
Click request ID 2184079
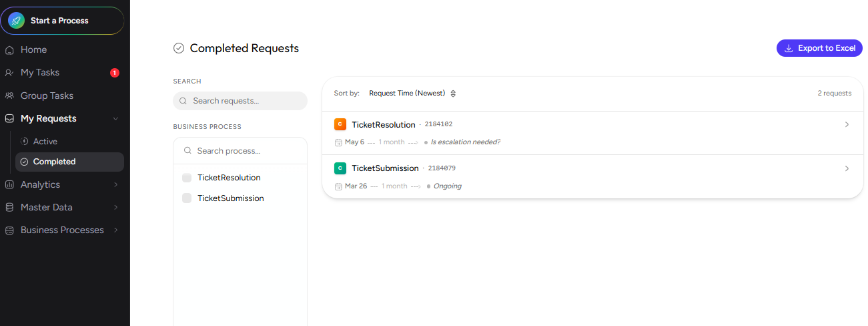(442, 168)
